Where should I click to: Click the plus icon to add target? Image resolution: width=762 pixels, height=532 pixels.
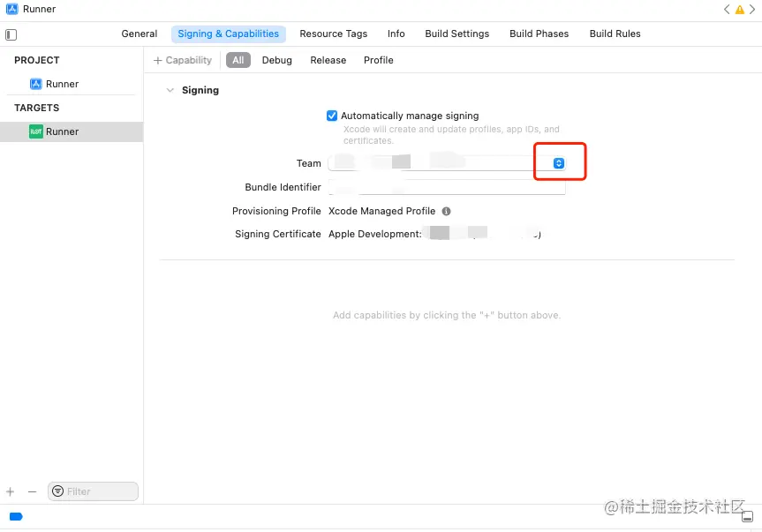coord(11,491)
